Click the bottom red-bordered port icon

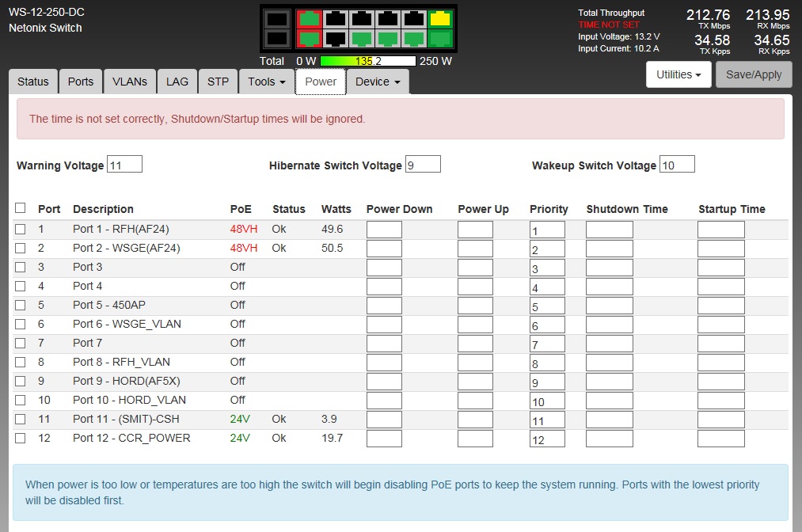click(x=310, y=38)
